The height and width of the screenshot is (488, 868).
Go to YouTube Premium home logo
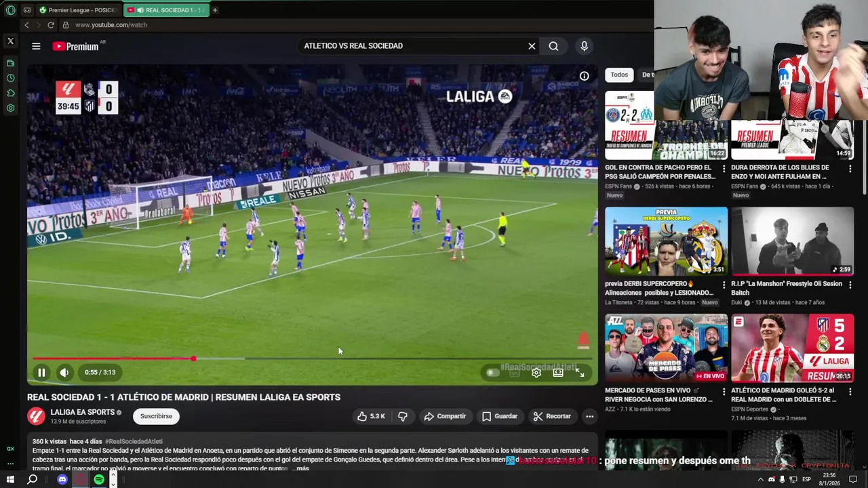click(x=76, y=46)
